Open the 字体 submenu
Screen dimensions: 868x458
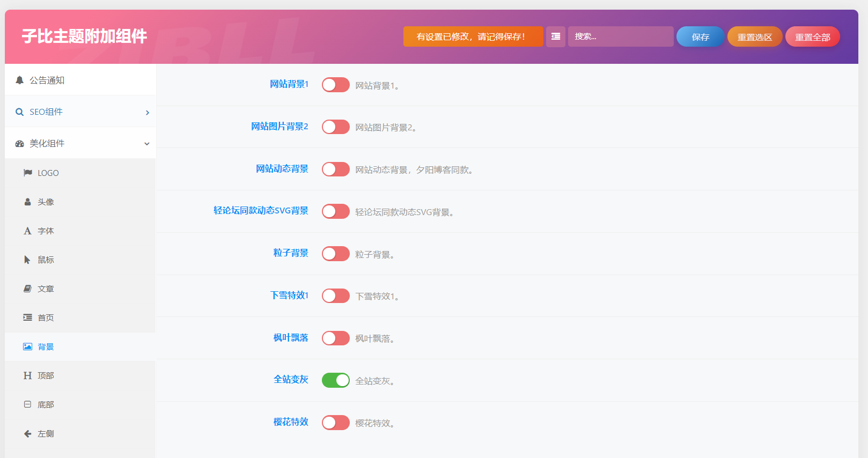(80, 231)
